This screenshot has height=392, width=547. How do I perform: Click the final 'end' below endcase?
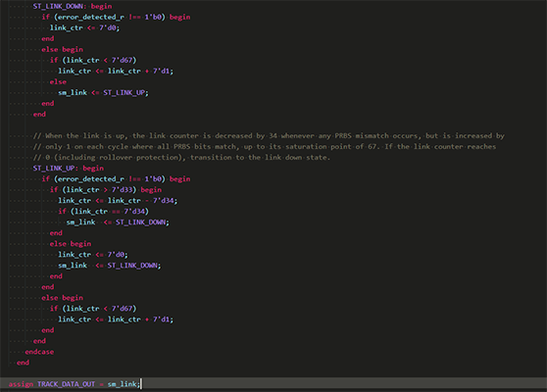click(23, 363)
